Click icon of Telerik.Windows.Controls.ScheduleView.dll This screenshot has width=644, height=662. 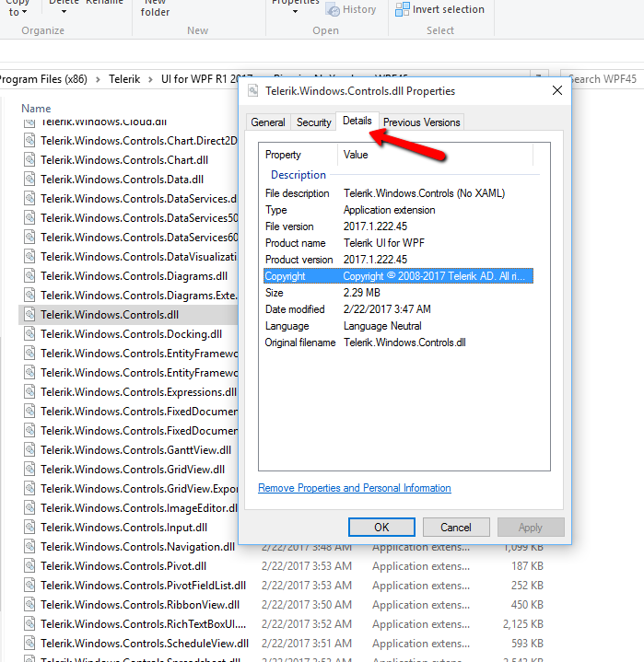click(29, 643)
